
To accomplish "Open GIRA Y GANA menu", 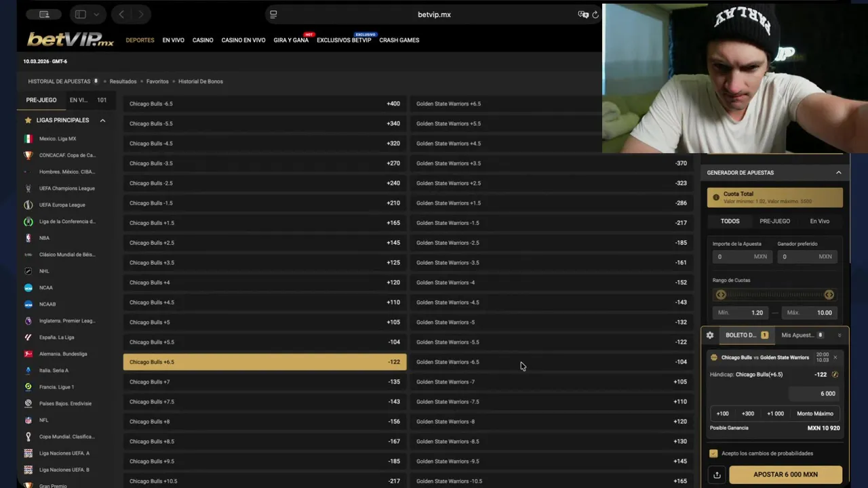I will coord(291,40).
